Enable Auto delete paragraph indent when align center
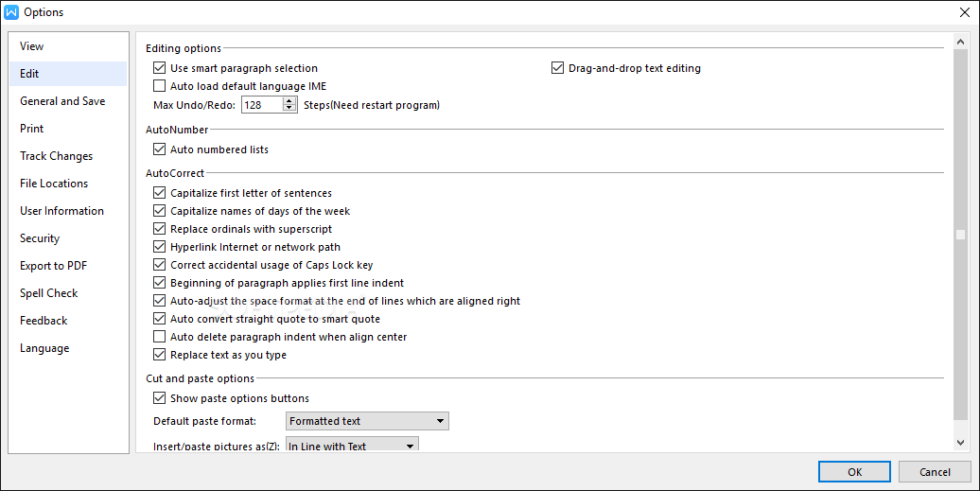The height and width of the screenshot is (491, 980). (x=159, y=337)
